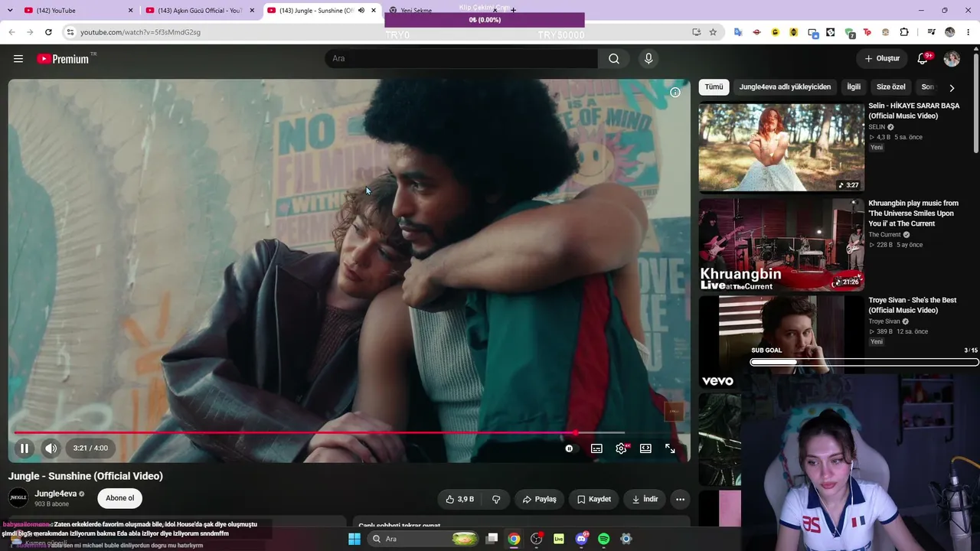980x551 pixels.
Task: Toggle subtitles in the video player
Action: [x=596, y=448]
